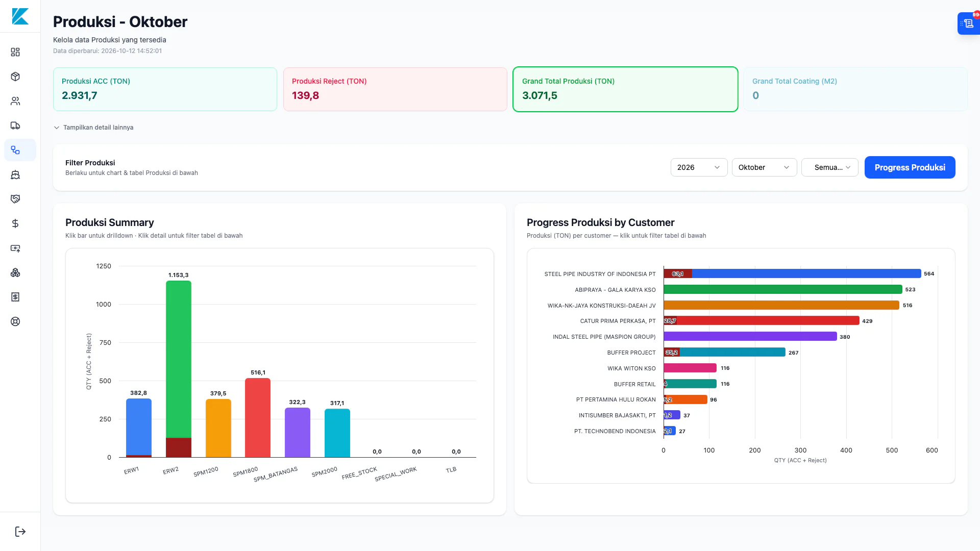Expand Tampilkan detail lainnya section
This screenshot has height=551, width=980.
(93, 128)
